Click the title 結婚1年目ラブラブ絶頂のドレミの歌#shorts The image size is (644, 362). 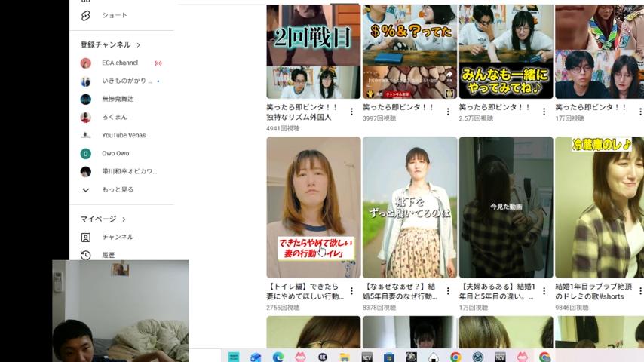(x=593, y=291)
